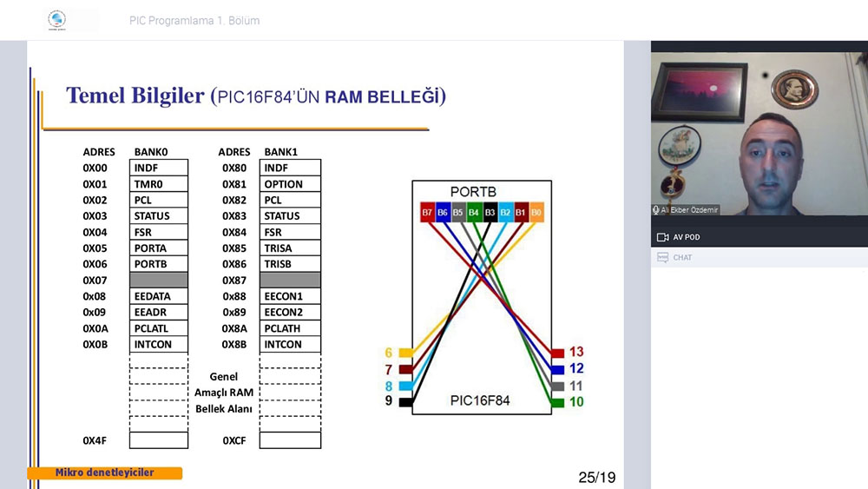Select green B4 bit box in PORTB

click(x=474, y=213)
